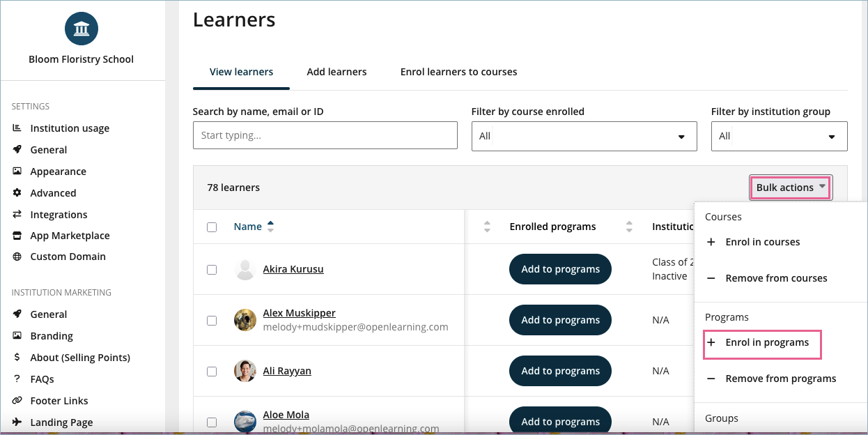Expand the Filter by institution group dropdown
This screenshot has width=868, height=435.
(779, 136)
